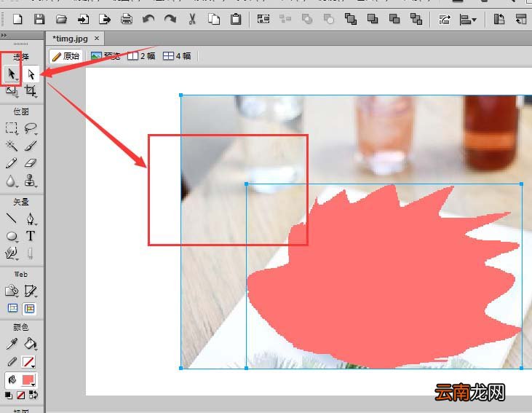Click the Send to Back icon
The image size is (532, 413).
(x=416, y=19)
